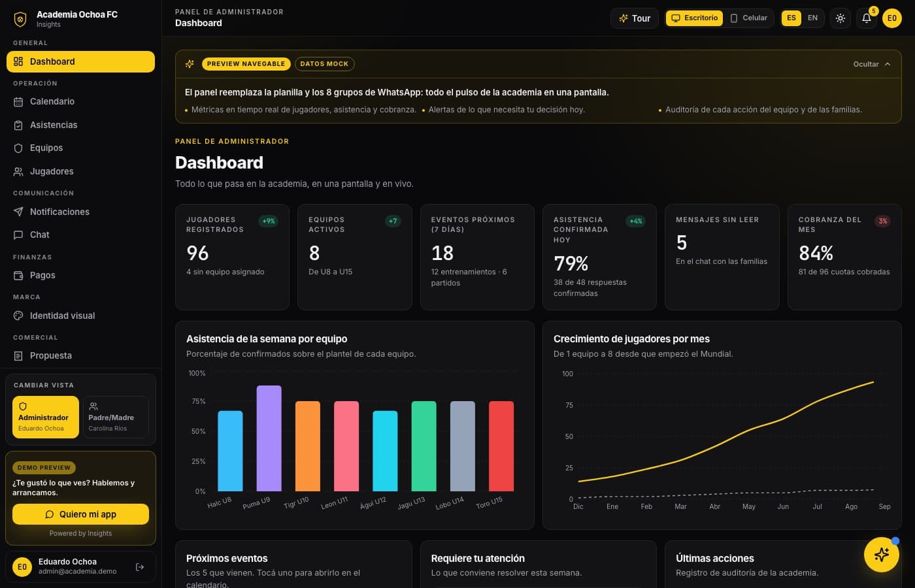915x588 pixels.
Task: Set language to EN
Action: pos(812,18)
